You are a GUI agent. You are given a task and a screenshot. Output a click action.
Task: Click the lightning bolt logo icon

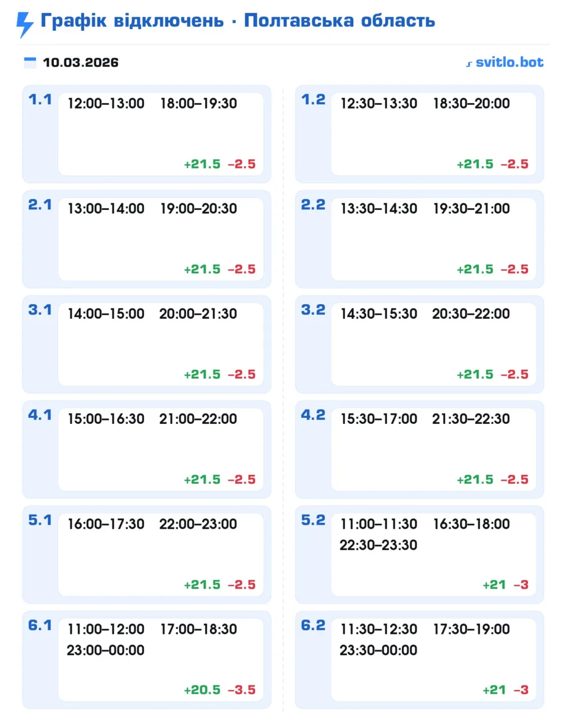point(25,24)
